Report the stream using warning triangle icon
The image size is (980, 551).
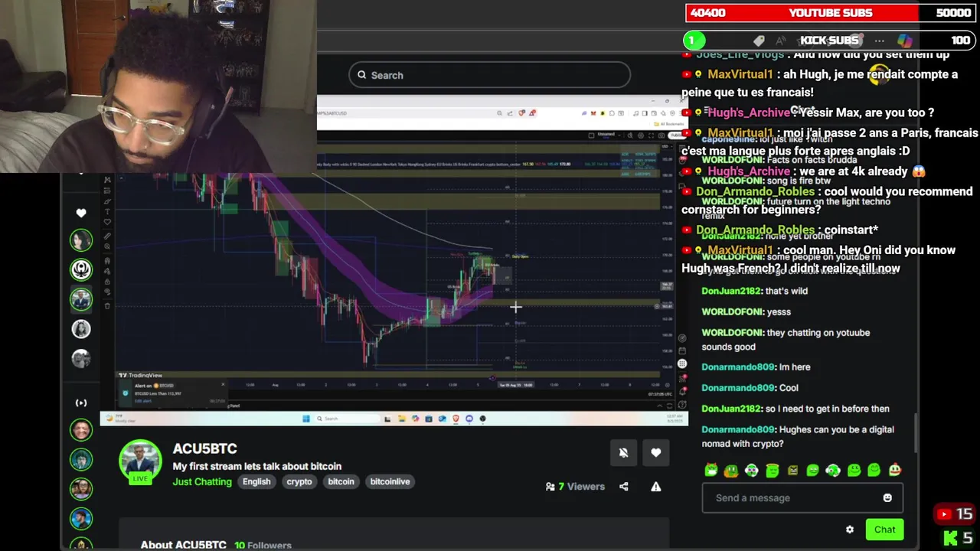[656, 487]
